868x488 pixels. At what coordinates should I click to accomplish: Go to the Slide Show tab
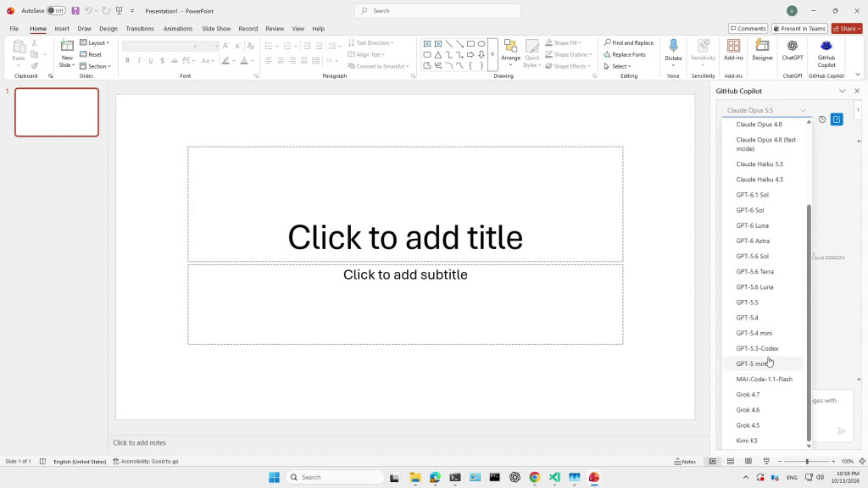coord(216,29)
